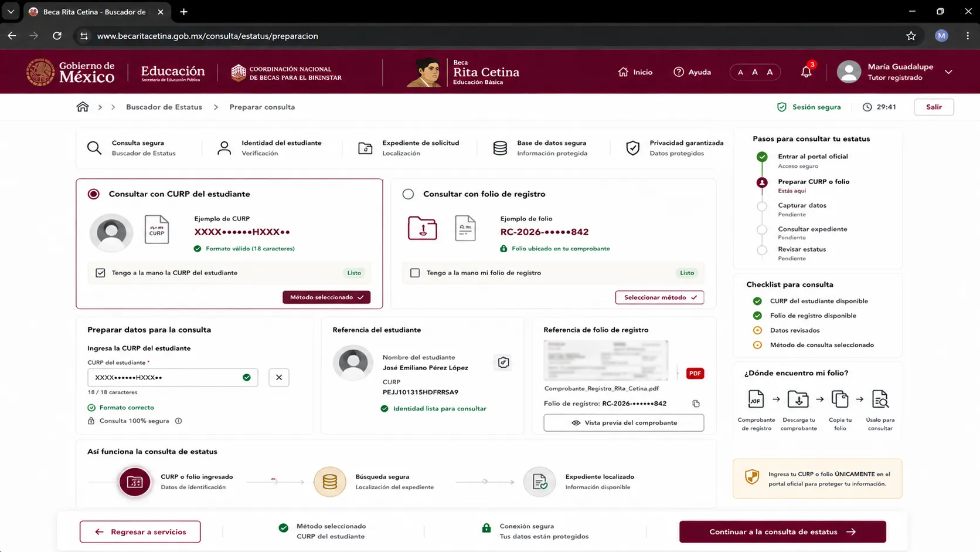Click the Salir button
The image size is (980, 552).
tap(934, 107)
